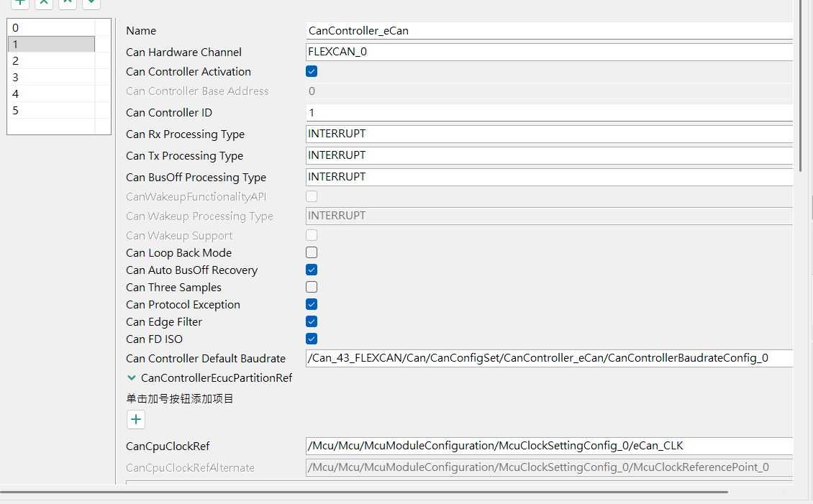813x504 pixels.
Task: Click the plus icon above the controller list
Action: (x=19, y=3)
